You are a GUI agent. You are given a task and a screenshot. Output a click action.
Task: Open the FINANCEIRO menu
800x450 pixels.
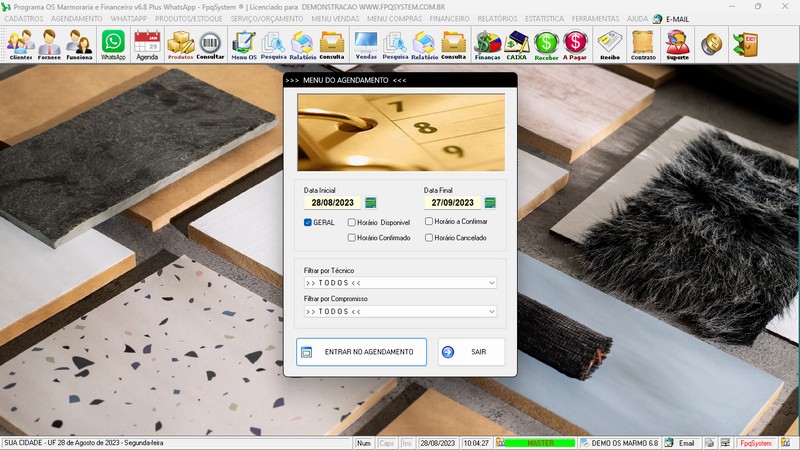pos(449,19)
